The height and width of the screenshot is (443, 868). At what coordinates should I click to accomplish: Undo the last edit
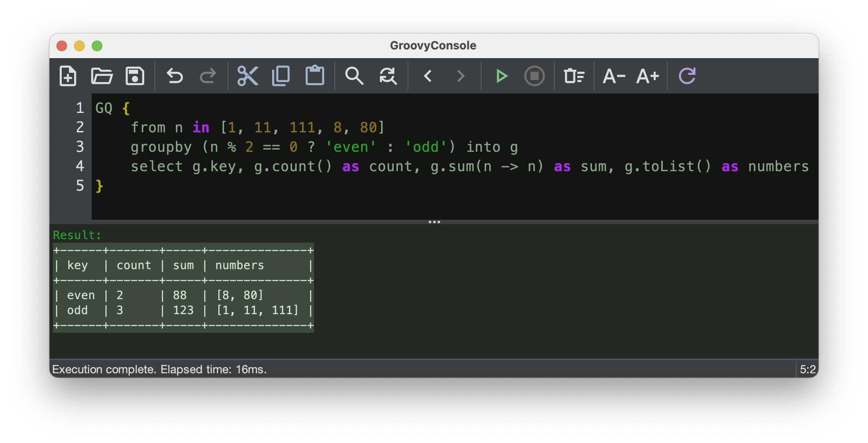[175, 76]
